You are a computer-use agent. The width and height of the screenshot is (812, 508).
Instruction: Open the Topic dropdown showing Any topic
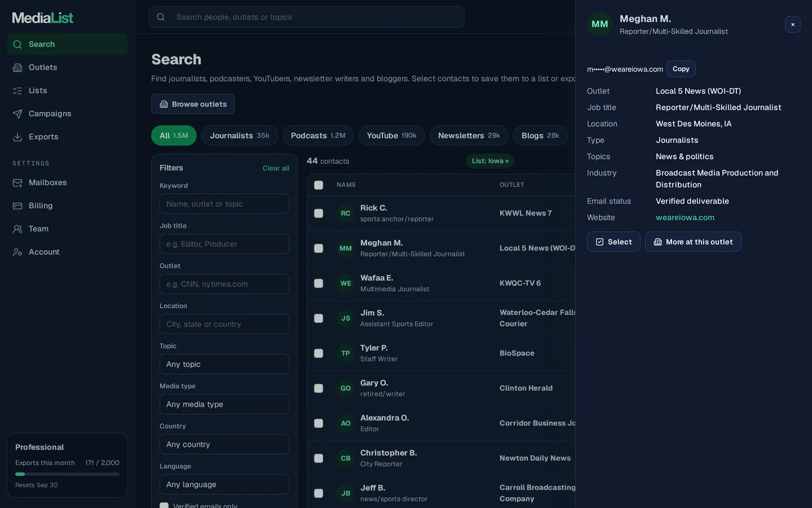coord(224,364)
